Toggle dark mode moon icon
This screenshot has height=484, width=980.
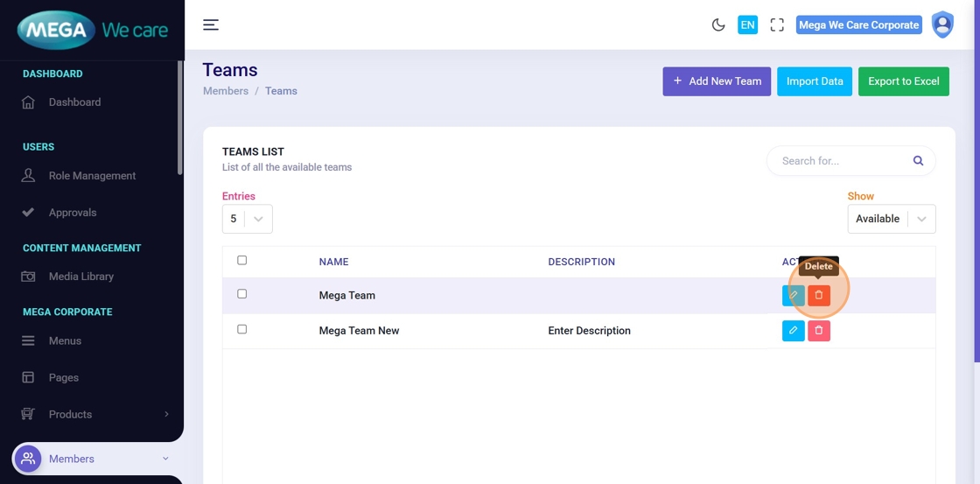click(718, 25)
